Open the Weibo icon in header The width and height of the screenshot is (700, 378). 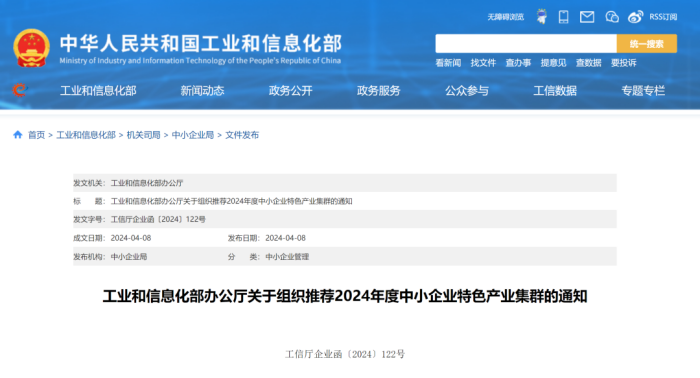pos(635,17)
